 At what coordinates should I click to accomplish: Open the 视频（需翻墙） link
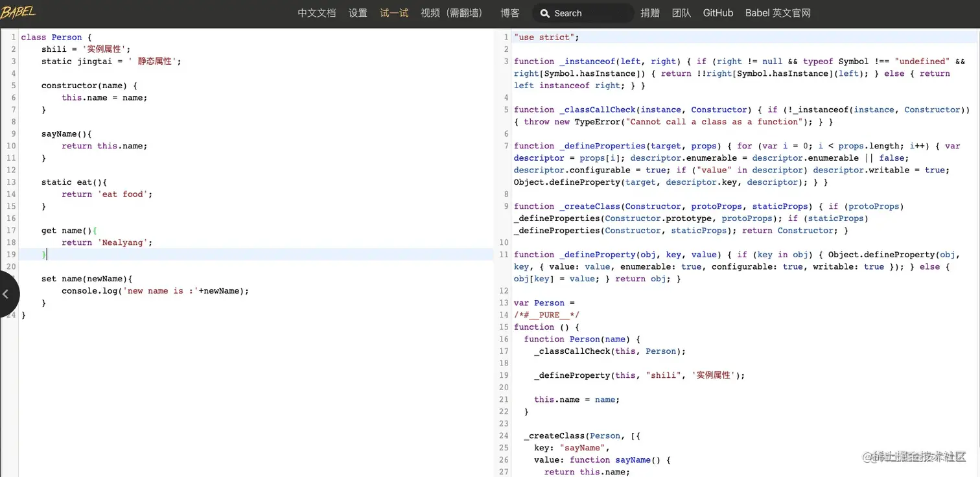click(x=452, y=13)
